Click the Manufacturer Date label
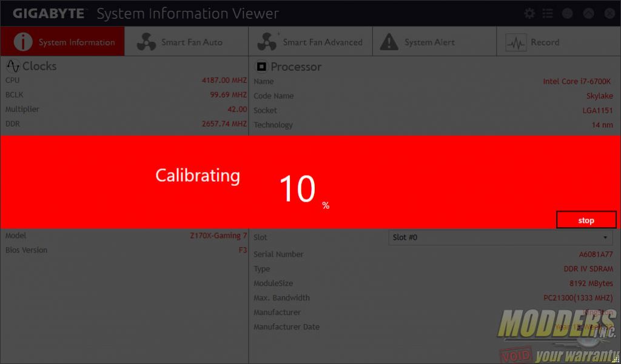This screenshot has height=364, width=621. coord(286,327)
